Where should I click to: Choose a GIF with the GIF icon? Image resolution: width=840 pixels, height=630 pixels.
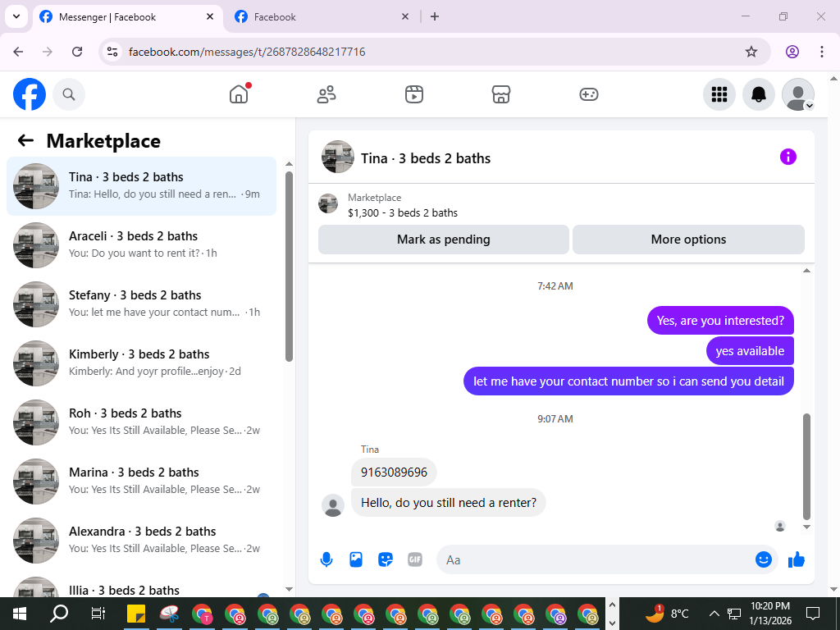[414, 559]
